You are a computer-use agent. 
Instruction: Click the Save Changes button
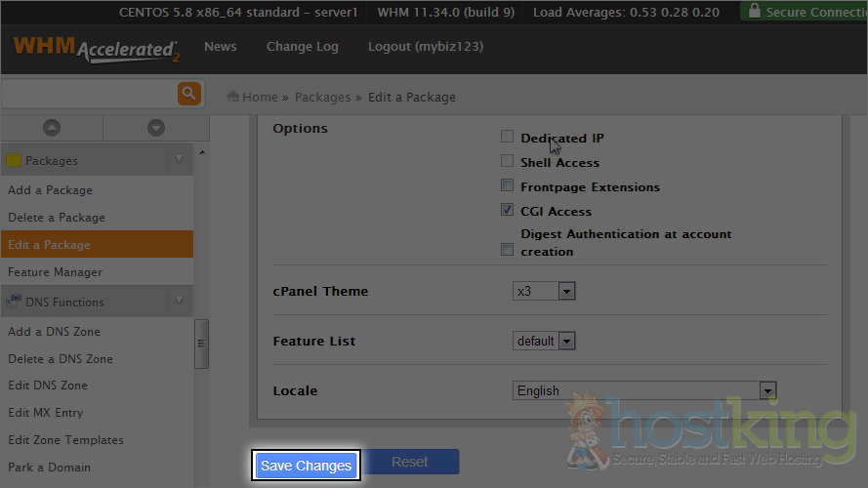pyautogui.click(x=306, y=466)
